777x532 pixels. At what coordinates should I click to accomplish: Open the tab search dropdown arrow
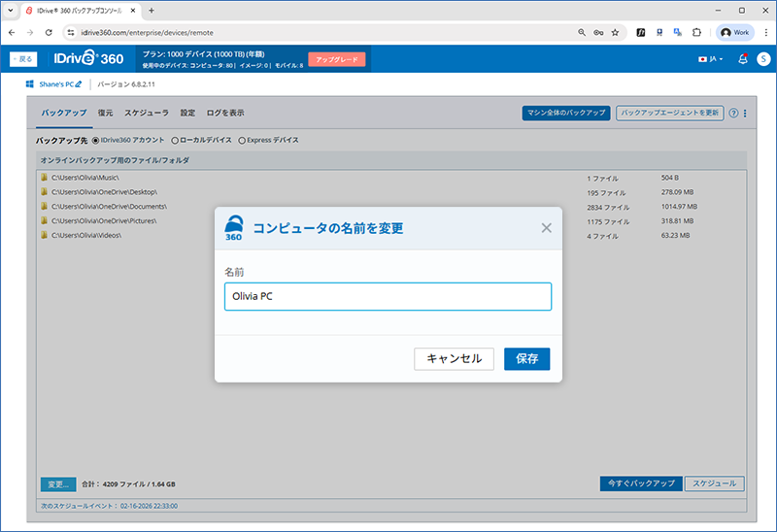(x=11, y=11)
